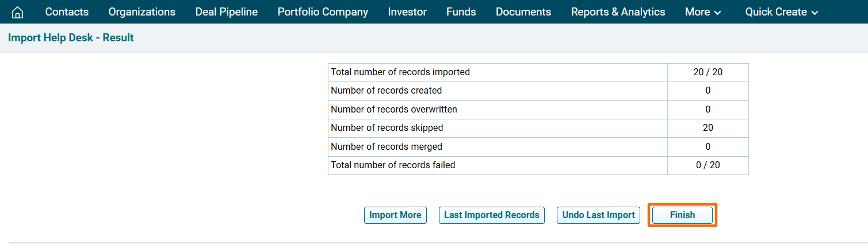View Last Imported Records
This screenshot has height=248, width=868.
pos(491,215)
